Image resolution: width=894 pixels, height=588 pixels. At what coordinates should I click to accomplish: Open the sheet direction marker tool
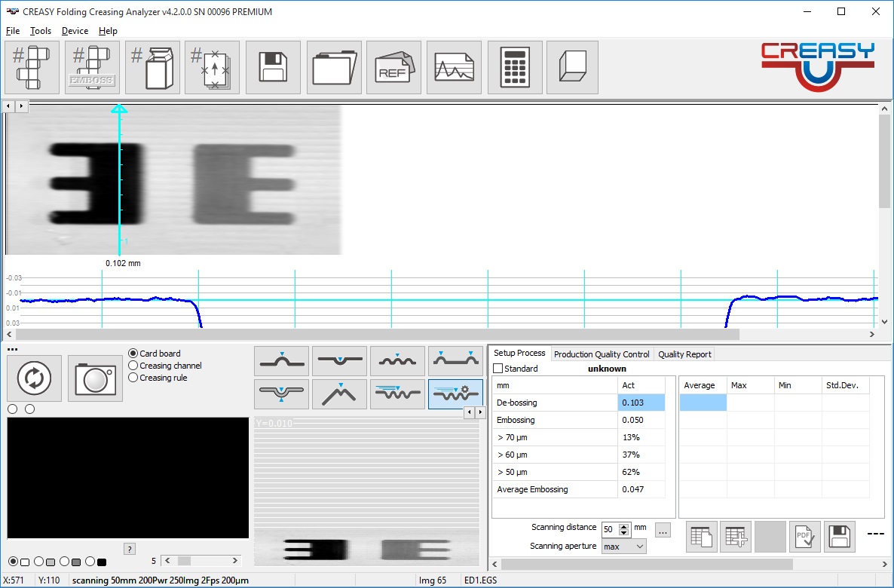pyautogui.click(x=212, y=67)
